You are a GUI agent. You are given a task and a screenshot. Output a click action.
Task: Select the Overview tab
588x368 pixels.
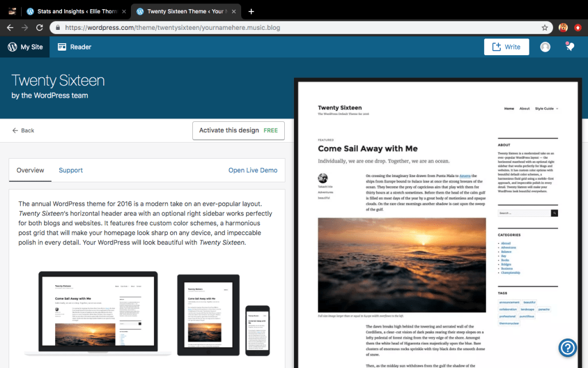[x=30, y=170]
